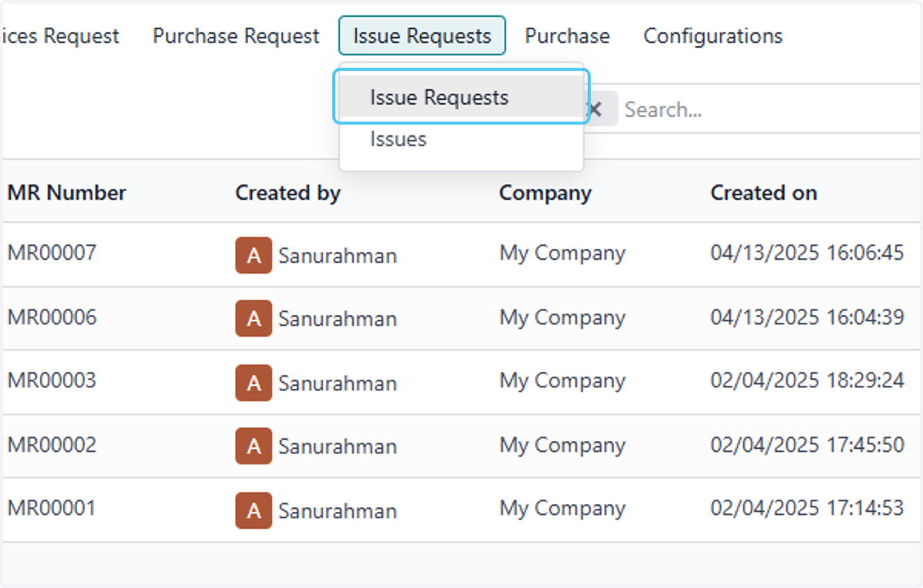Viewport: 923px width, 588px height.
Task: Click My Company in the MR00007 row
Action: pos(563,253)
